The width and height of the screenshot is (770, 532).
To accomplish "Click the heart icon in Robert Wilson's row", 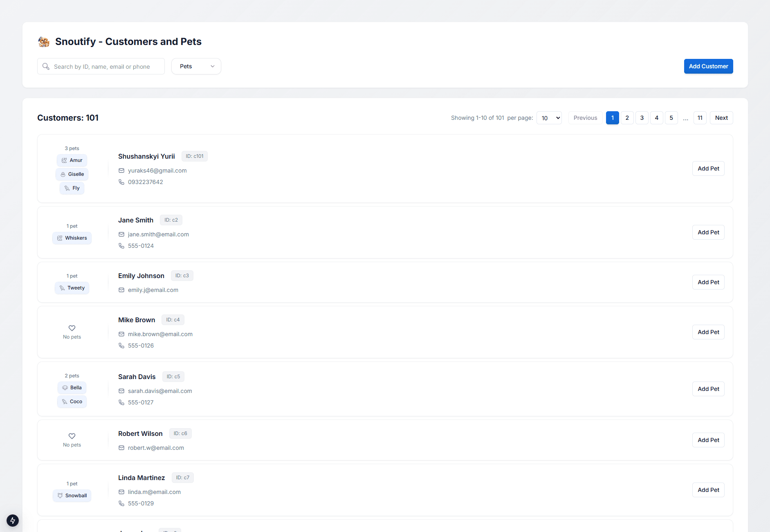I will (x=72, y=436).
